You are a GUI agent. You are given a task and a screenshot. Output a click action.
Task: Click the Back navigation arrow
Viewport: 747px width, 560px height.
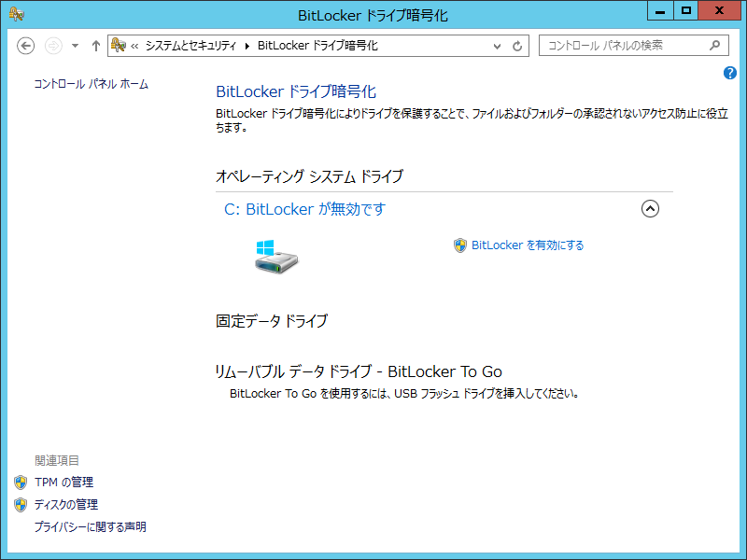(26, 46)
